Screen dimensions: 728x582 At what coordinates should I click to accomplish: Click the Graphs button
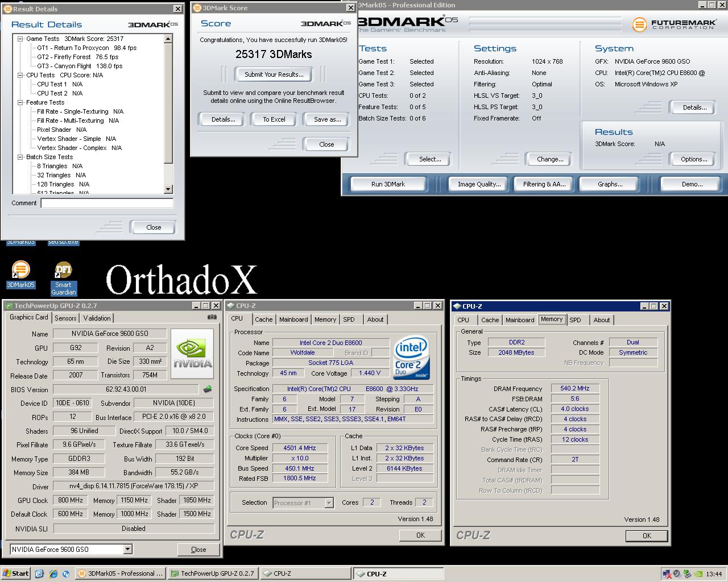pyautogui.click(x=610, y=184)
